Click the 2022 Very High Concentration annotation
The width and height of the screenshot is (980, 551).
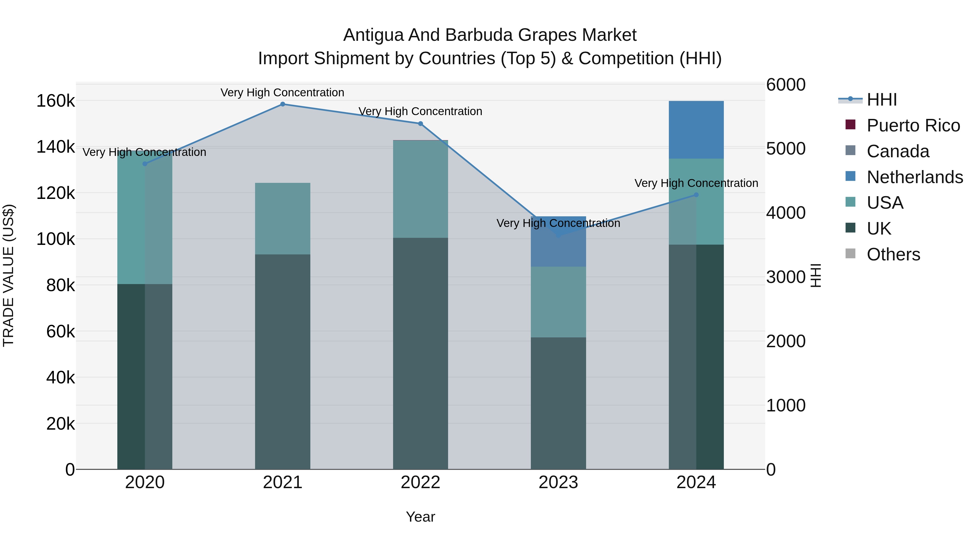click(x=420, y=111)
